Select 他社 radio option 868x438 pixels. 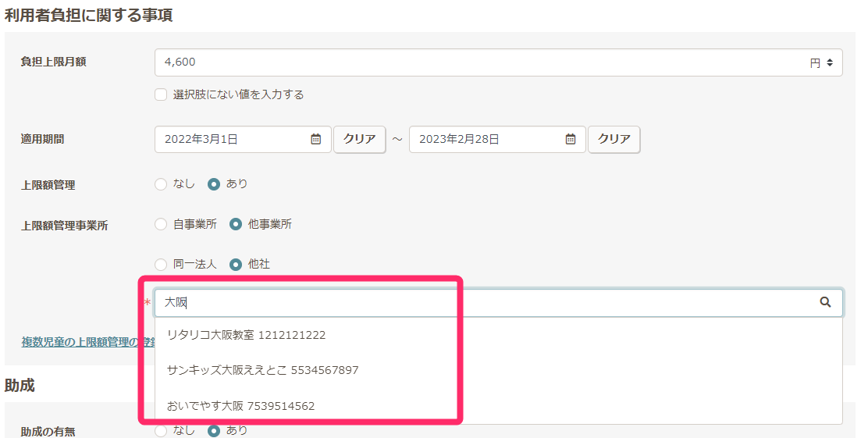click(236, 265)
